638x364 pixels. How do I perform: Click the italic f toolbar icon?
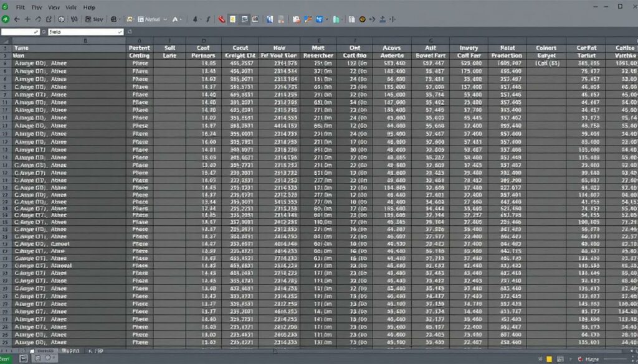pyautogui.click(x=208, y=19)
